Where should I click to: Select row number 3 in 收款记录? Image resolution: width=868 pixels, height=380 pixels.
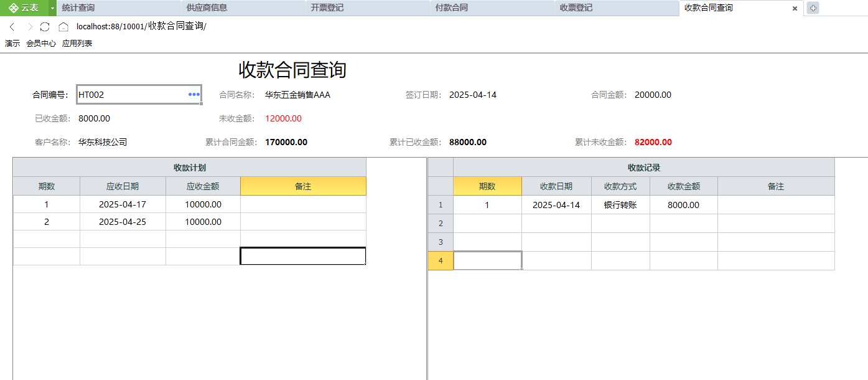pyautogui.click(x=441, y=242)
